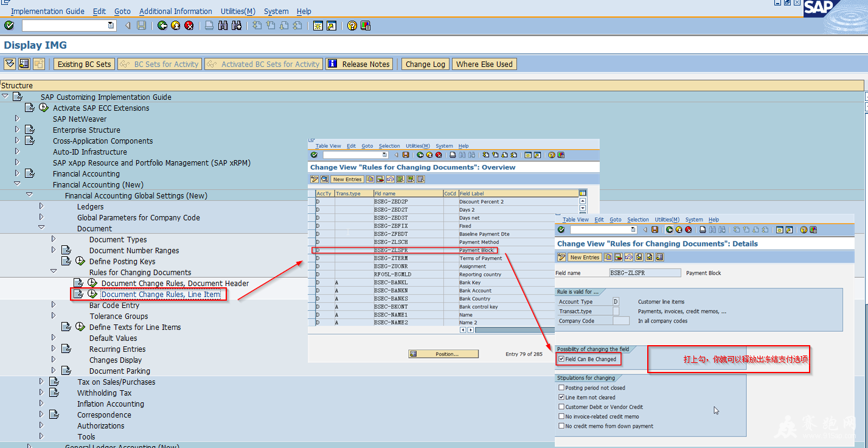Expand the Withholding Tax node
Screen dimensions: 868x448
41,393
